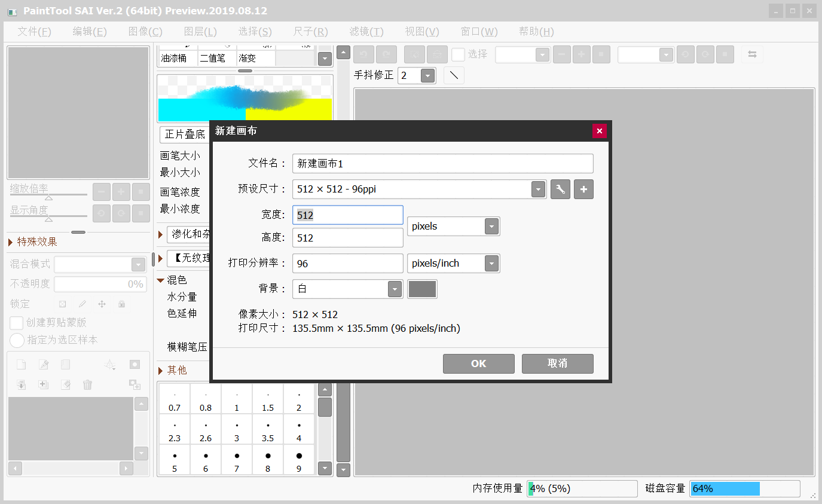Open the 图层(L) menu

[x=200, y=32]
